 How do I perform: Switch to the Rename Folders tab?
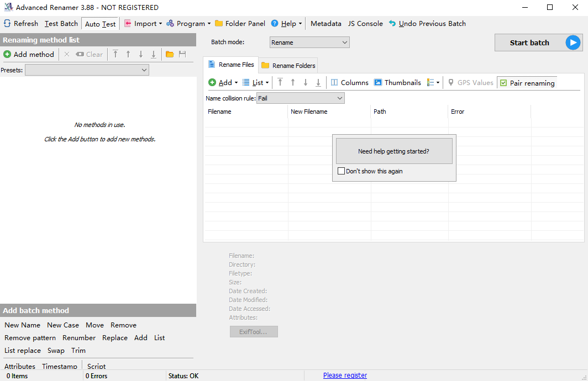click(288, 66)
